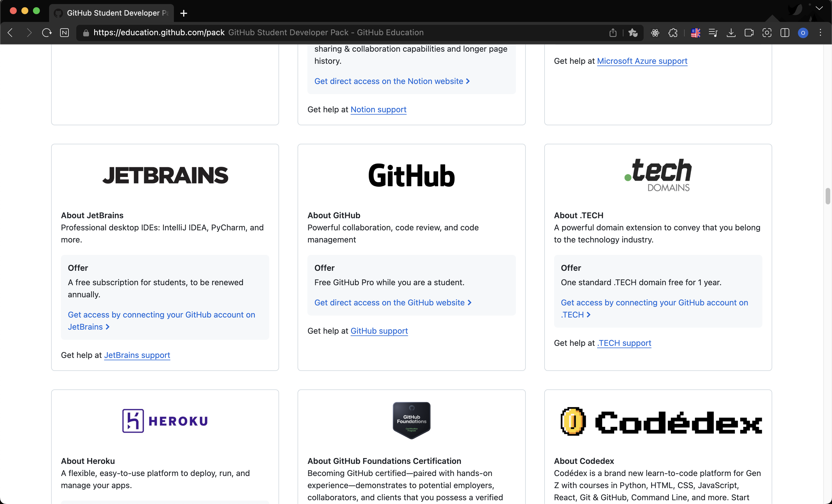Open Microsoft Azure support link
The height and width of the screenshot is (504, 832).
(642, 61)
